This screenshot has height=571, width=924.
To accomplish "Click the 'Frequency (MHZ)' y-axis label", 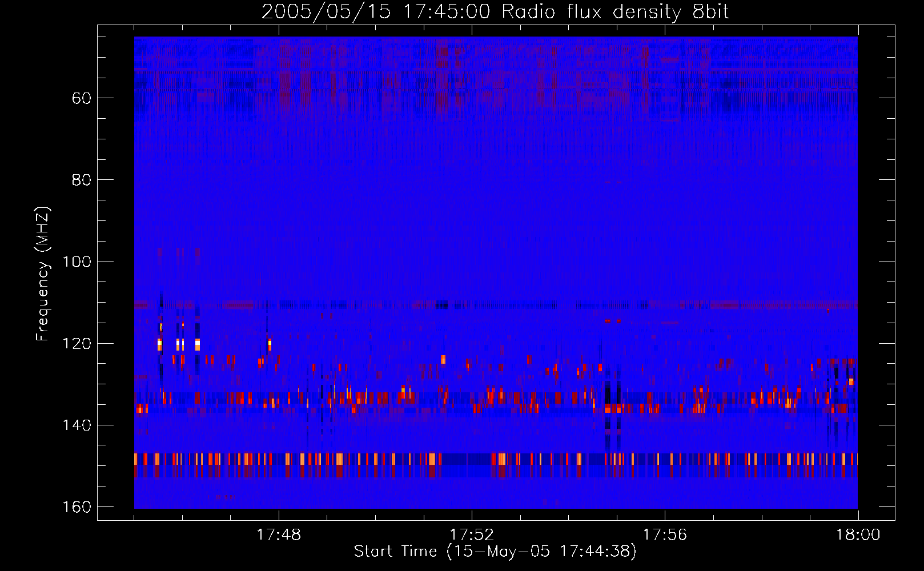I will [x=43, y=274].
